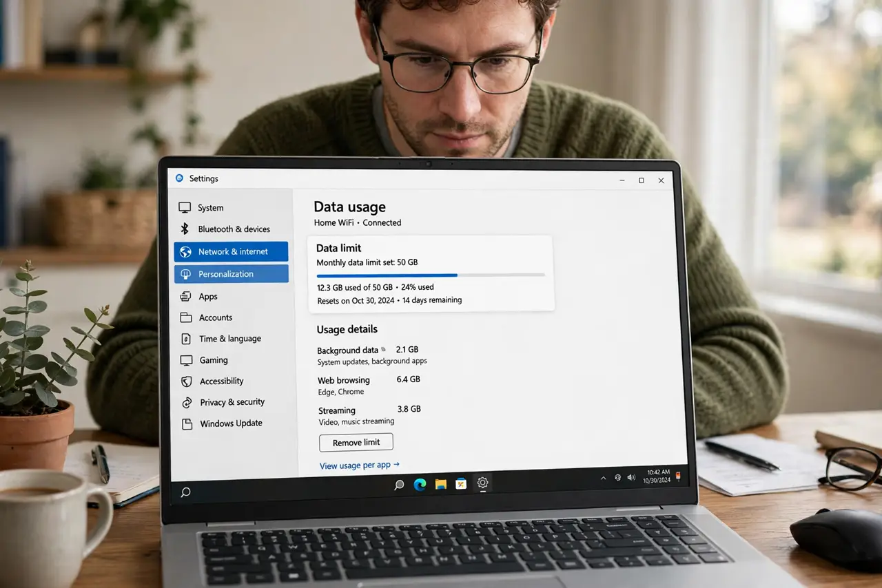
Task: Close the Settings window
Action: click(x=661, y=180)
